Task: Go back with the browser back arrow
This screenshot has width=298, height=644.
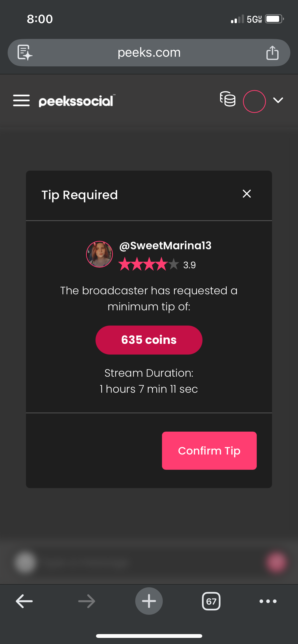Action: 24,601
